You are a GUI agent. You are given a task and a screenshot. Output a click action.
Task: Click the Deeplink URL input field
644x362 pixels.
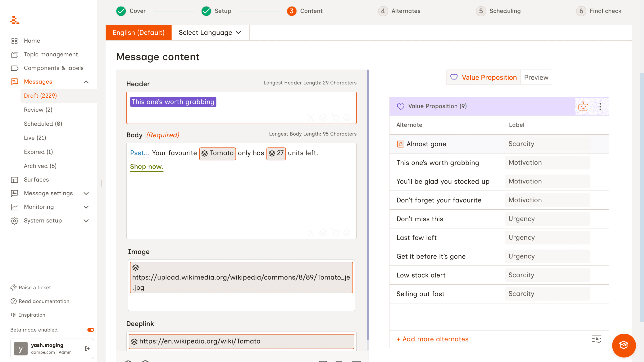tap(241, 341)
